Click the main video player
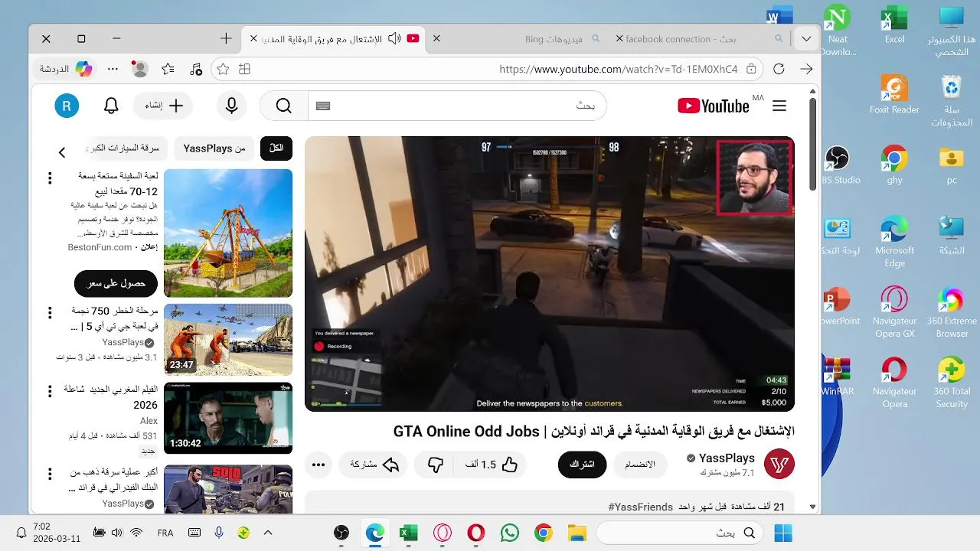This screenshot has height=551, width=980. [x=550, y=274]
